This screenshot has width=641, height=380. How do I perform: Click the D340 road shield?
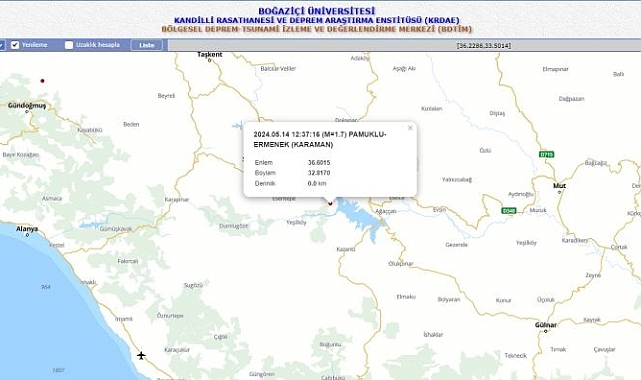509,211
